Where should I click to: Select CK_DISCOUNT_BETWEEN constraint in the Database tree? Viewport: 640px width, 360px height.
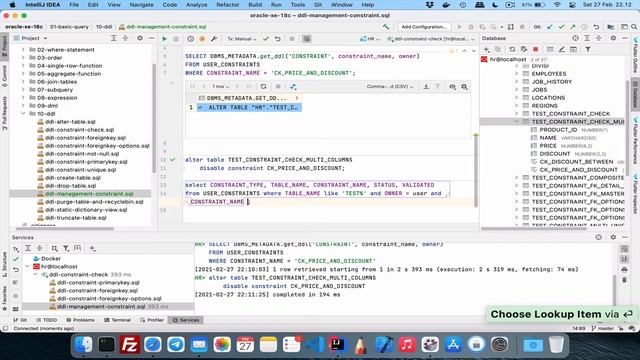tap(576, 162)
